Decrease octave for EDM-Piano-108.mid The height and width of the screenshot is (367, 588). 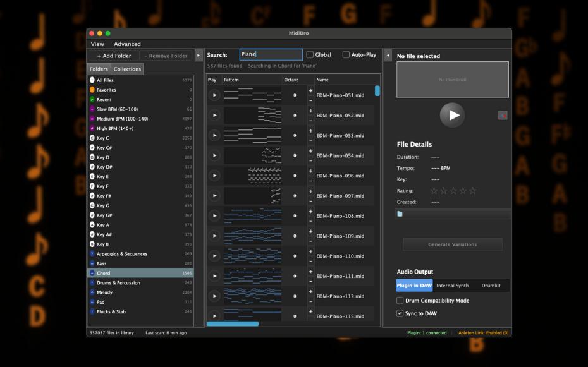(310, 220)
